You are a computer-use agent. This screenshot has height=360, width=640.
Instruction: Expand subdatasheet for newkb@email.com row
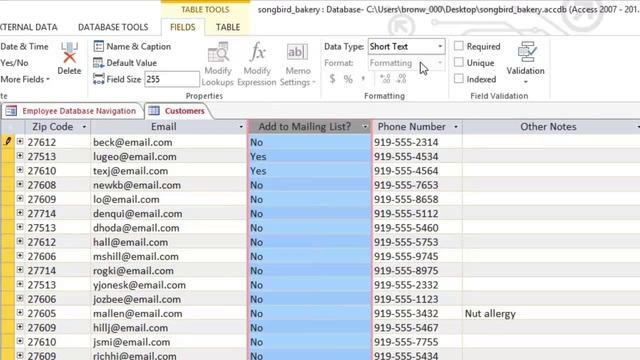pyautogui.click(x=20, y=184)
